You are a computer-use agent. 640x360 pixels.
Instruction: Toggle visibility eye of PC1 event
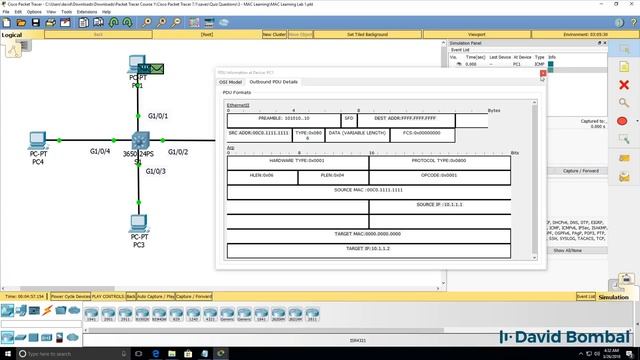click(459, 64)
